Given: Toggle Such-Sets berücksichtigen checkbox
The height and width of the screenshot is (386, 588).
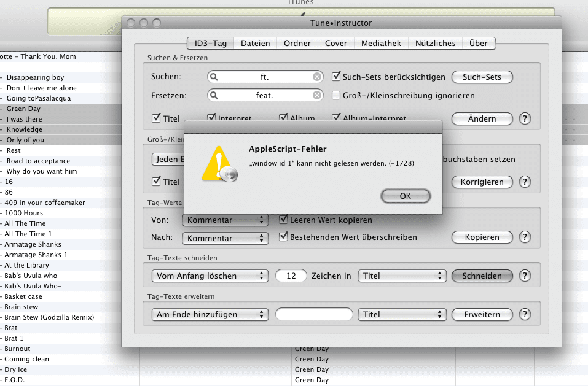Looking at the screenshot, I should click(336, 76).
